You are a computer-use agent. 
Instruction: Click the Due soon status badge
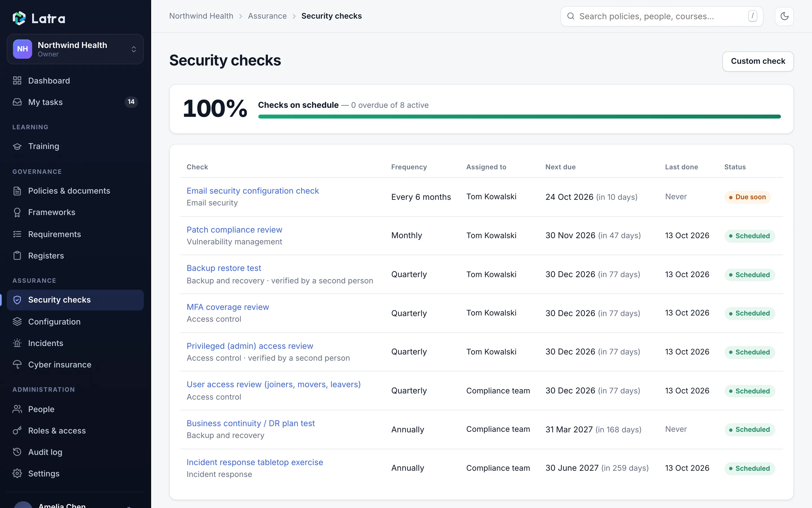pyautogui.click(x=748, y=197)
